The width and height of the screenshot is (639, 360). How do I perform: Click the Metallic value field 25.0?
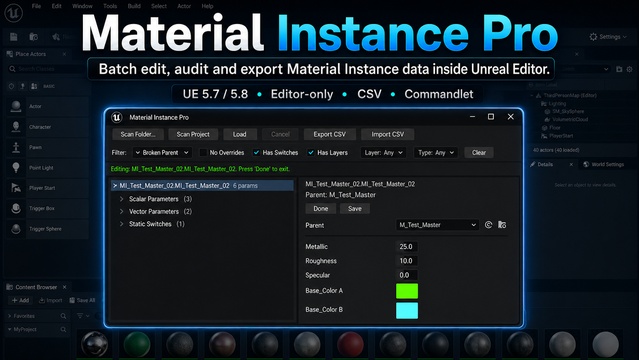coord(406,247)
